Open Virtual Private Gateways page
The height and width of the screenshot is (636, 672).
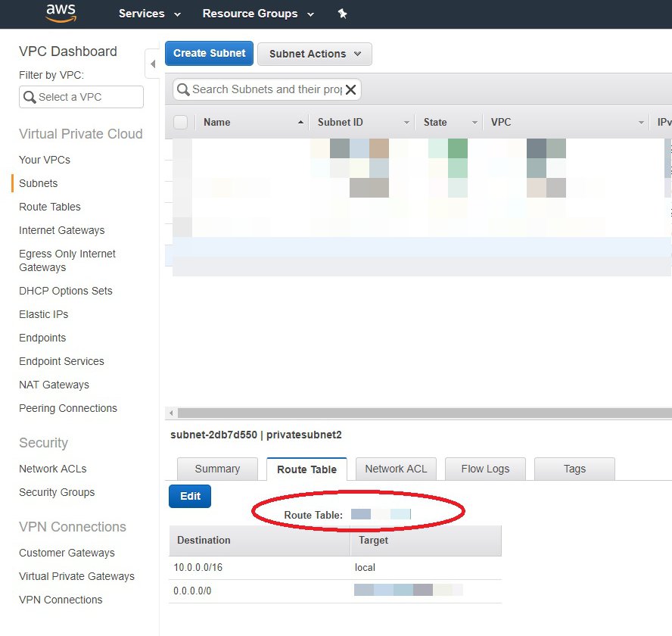click(x=76, y=576)
